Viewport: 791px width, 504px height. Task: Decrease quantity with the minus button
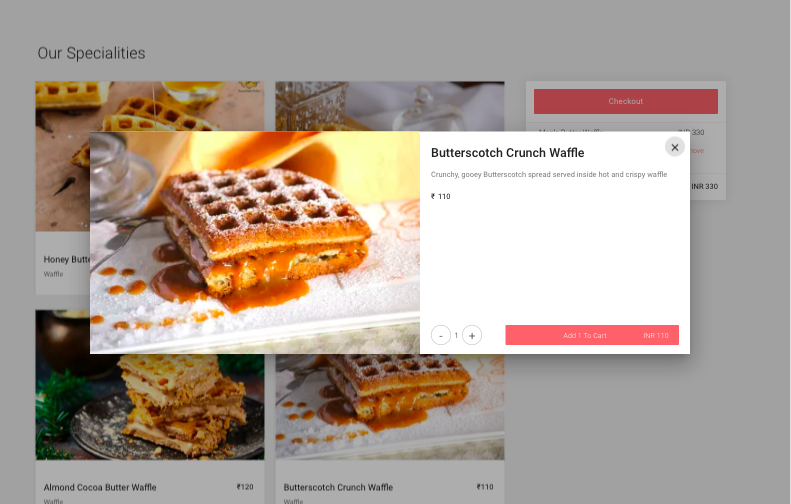pos(440,335)
